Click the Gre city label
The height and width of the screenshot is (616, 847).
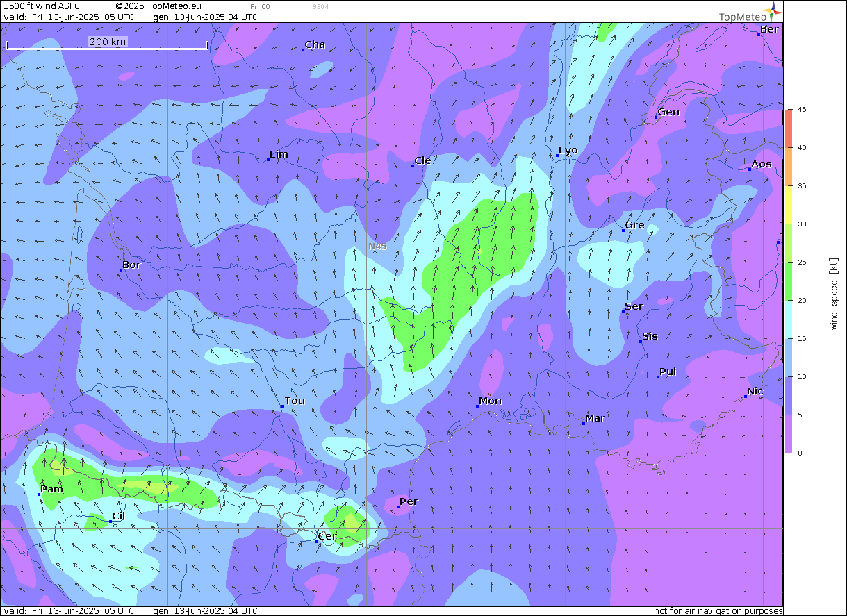pos(634,225)
